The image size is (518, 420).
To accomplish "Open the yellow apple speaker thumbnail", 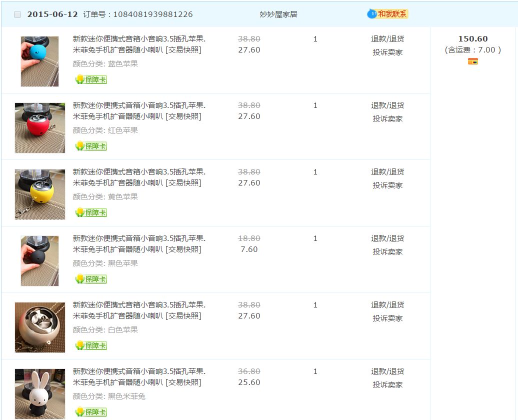I will tap(39, 194).
